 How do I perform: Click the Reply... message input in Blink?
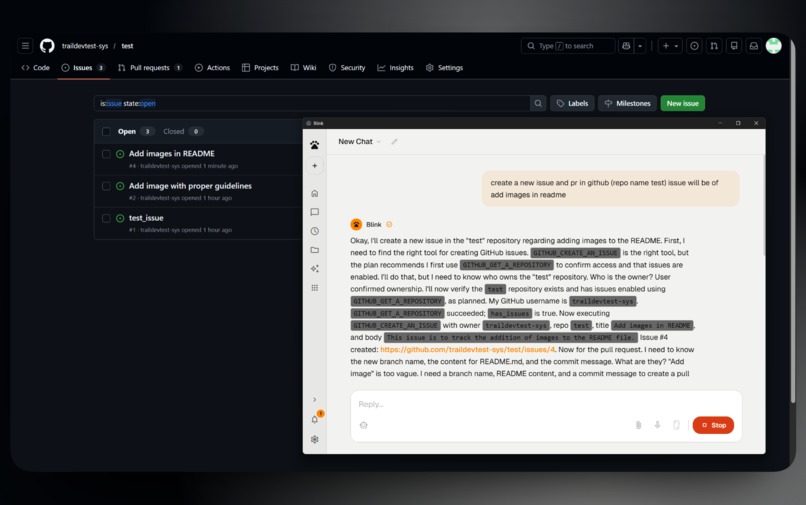[x=546, y=404]
